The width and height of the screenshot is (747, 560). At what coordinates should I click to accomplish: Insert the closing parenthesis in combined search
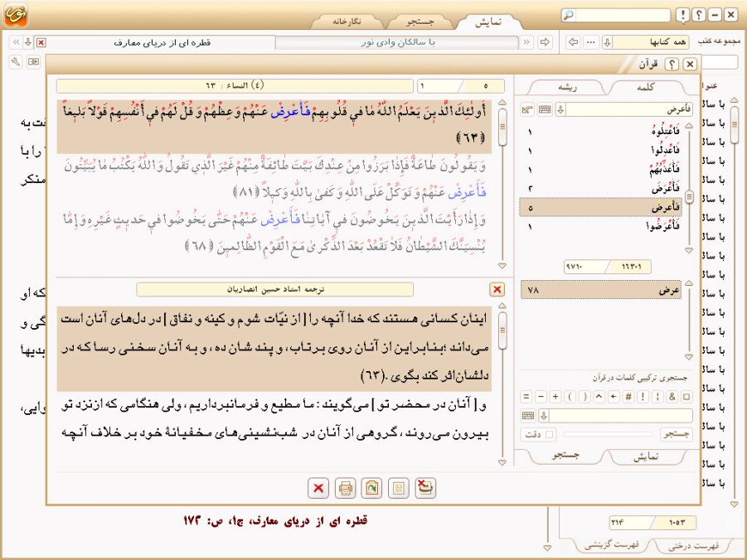(x=585, y=396)
